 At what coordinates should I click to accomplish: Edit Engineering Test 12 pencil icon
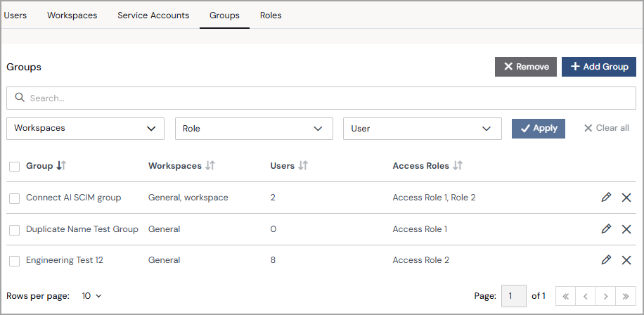606,259
